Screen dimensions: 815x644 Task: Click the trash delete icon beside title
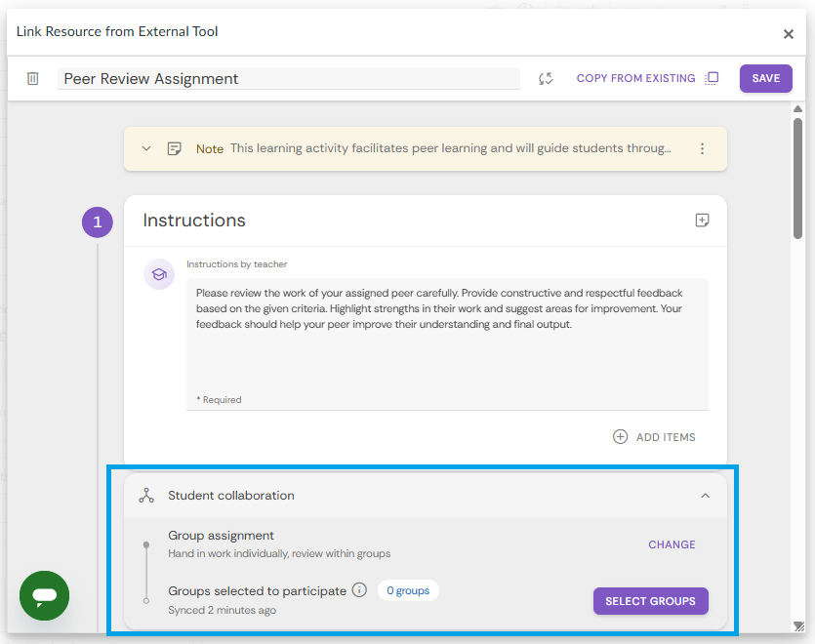(x=32, y=78)
